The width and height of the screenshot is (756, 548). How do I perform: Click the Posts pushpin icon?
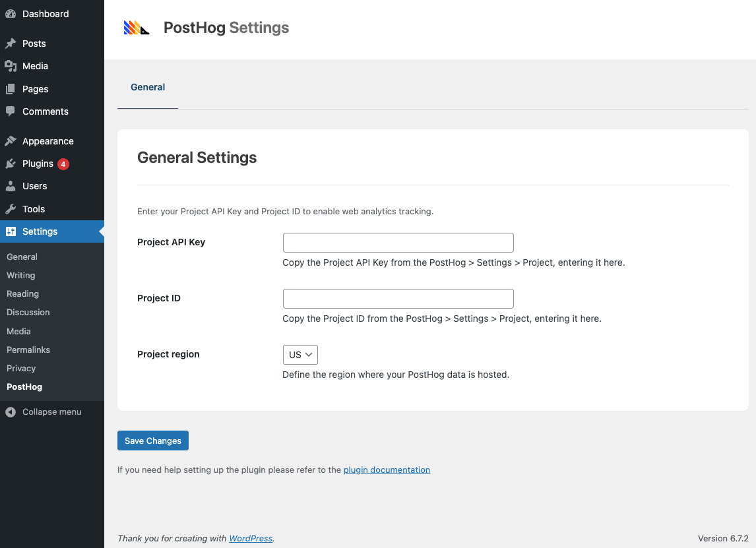[x=11, y=44]
